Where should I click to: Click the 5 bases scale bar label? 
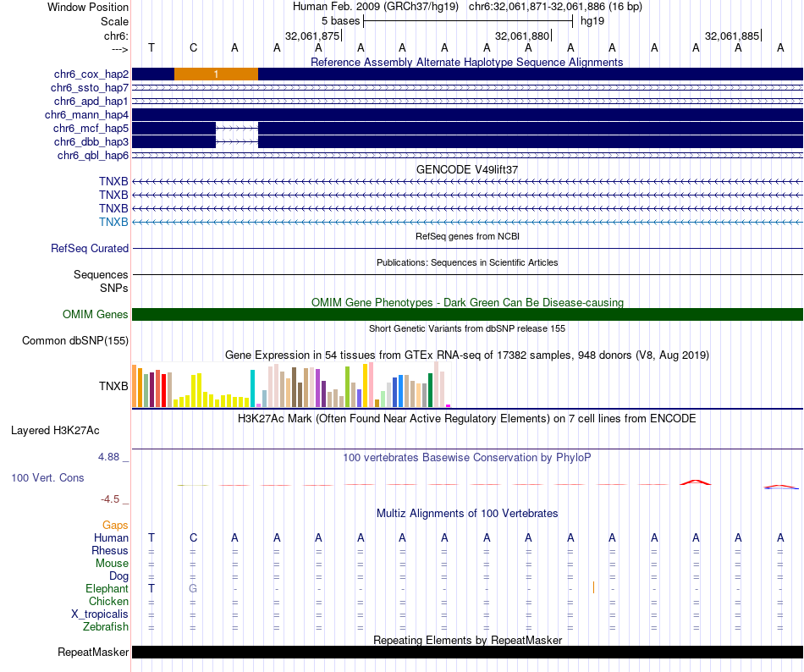pyautogui.click(x=340, y=21)
